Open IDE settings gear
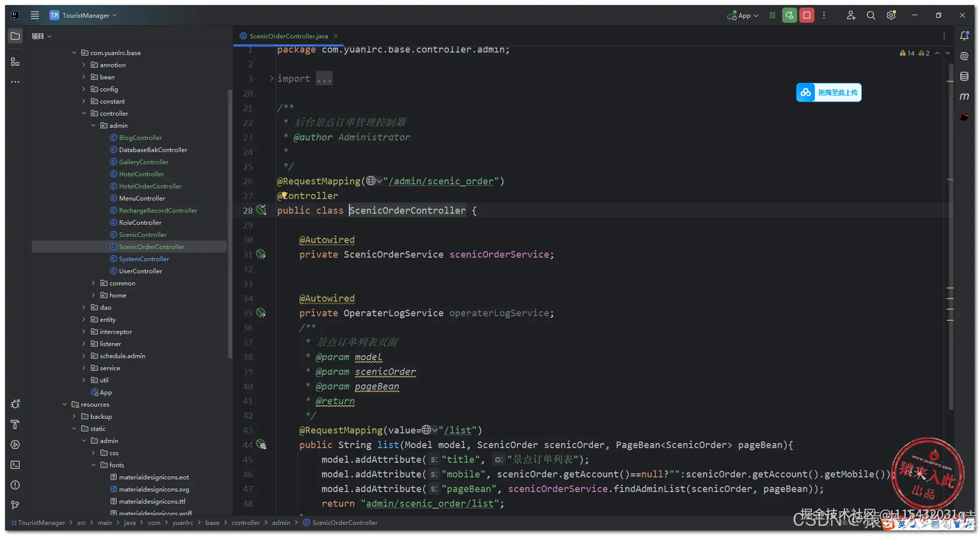 892,15
